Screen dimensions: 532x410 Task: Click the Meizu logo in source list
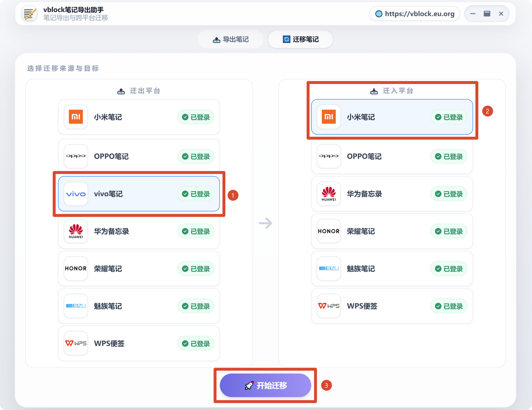pyautogui.click(x=76, y=306)
